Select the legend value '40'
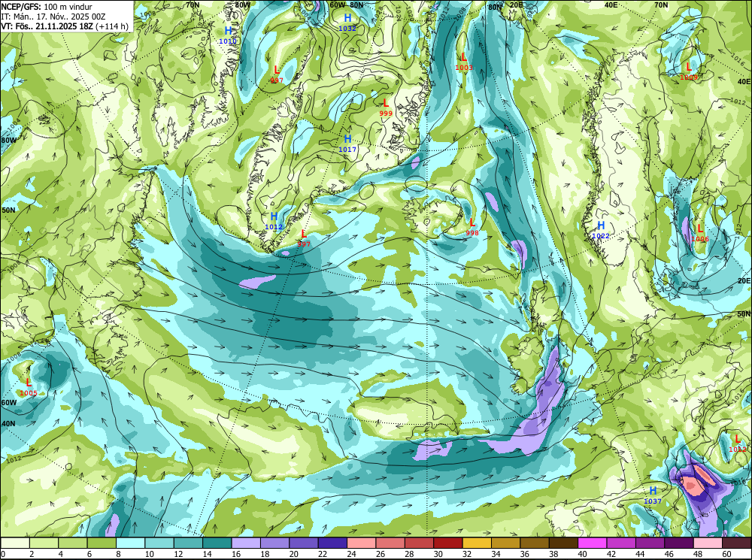Viewport: 752px width, 560px height. tap(582, 554)
